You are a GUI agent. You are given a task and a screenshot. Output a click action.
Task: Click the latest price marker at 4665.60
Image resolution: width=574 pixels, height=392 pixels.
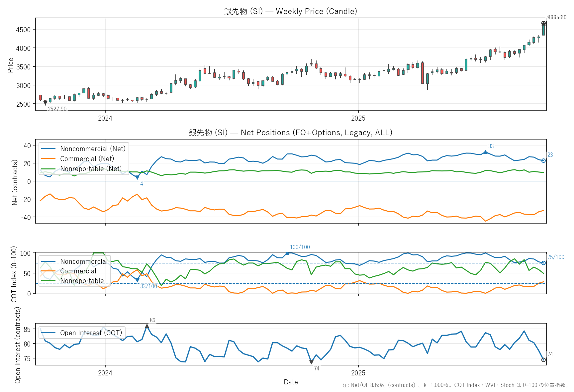tap(543, 23)
